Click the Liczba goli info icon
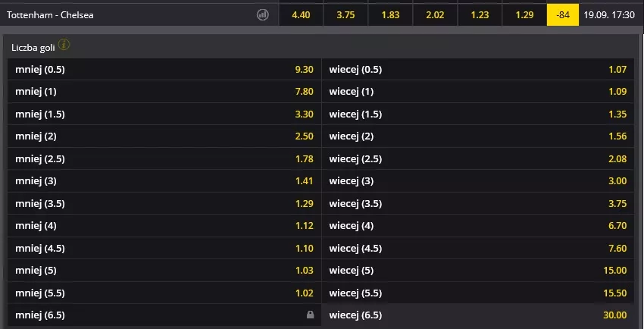644x329 pixels. click(x=64, y=45)
